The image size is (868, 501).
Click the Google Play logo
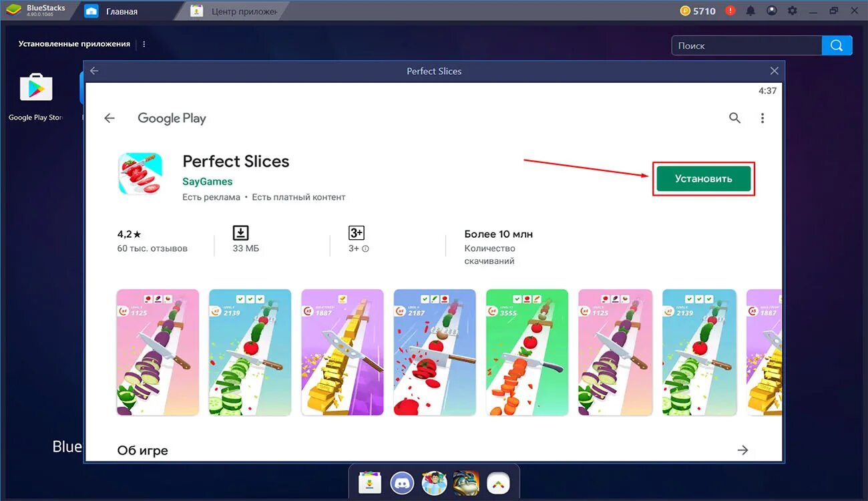click(x=172, y=118)
